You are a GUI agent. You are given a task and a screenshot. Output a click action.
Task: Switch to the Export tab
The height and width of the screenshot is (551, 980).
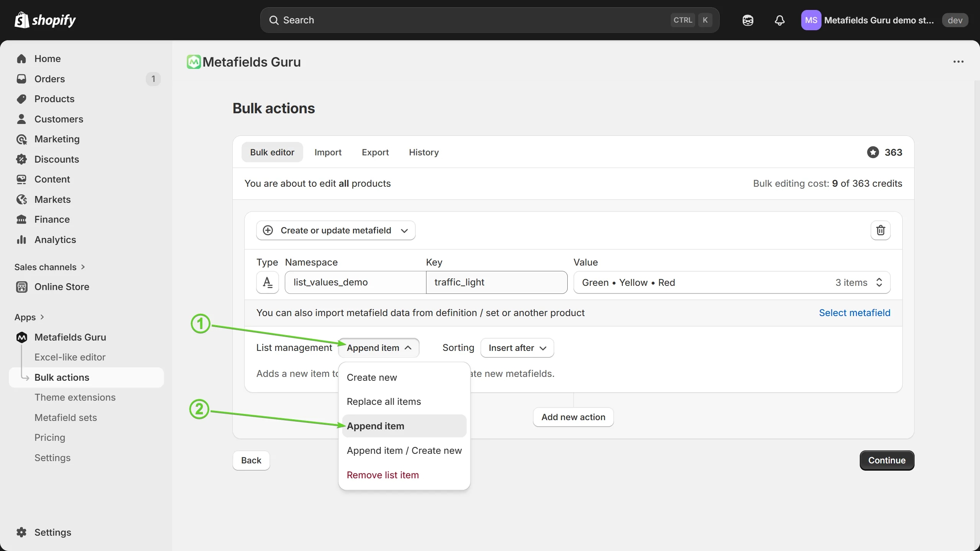(375, 152)
